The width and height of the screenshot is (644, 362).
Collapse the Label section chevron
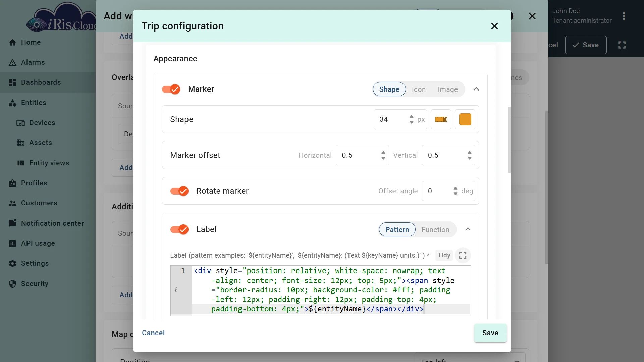click(468, 229)
